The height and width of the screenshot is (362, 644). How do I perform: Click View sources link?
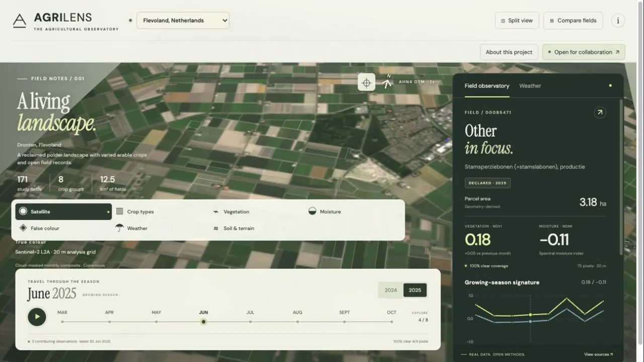click(x=598, y=354)
